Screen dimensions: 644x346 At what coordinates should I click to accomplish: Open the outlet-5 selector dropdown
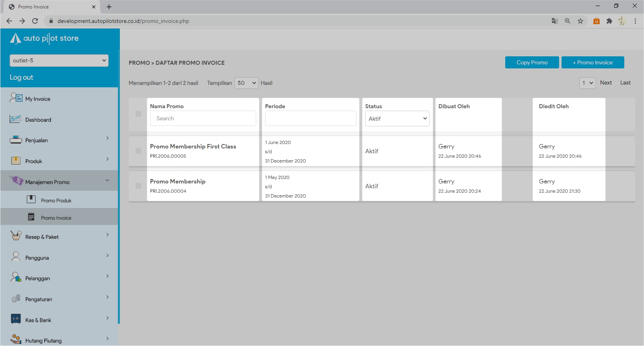click(59, 60)
